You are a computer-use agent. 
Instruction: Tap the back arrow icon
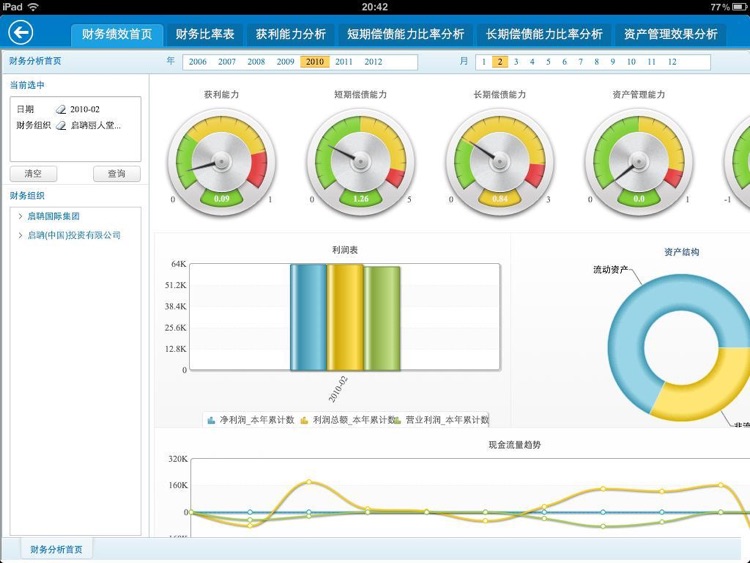21,33
